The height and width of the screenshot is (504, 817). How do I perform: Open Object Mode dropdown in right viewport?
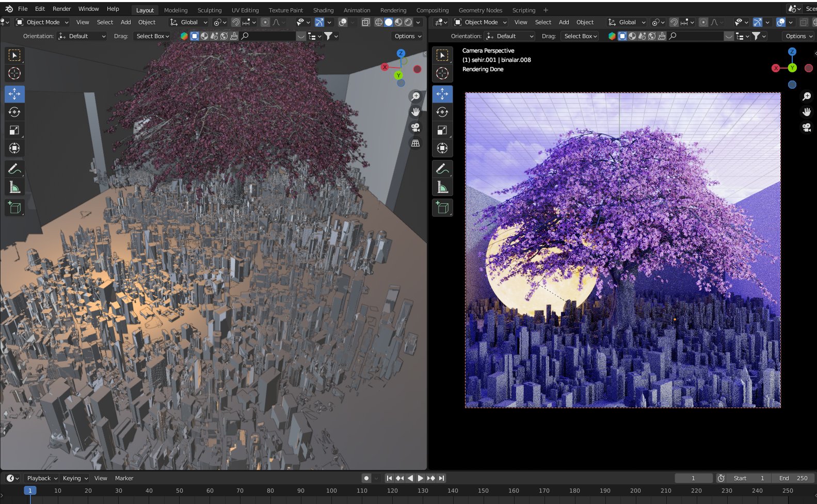480,22
